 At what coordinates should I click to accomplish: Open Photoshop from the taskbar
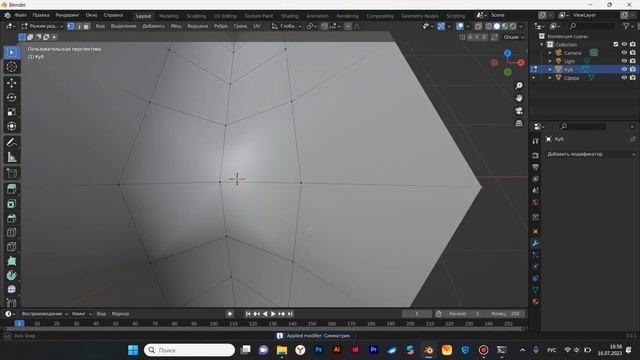point(318,350)
